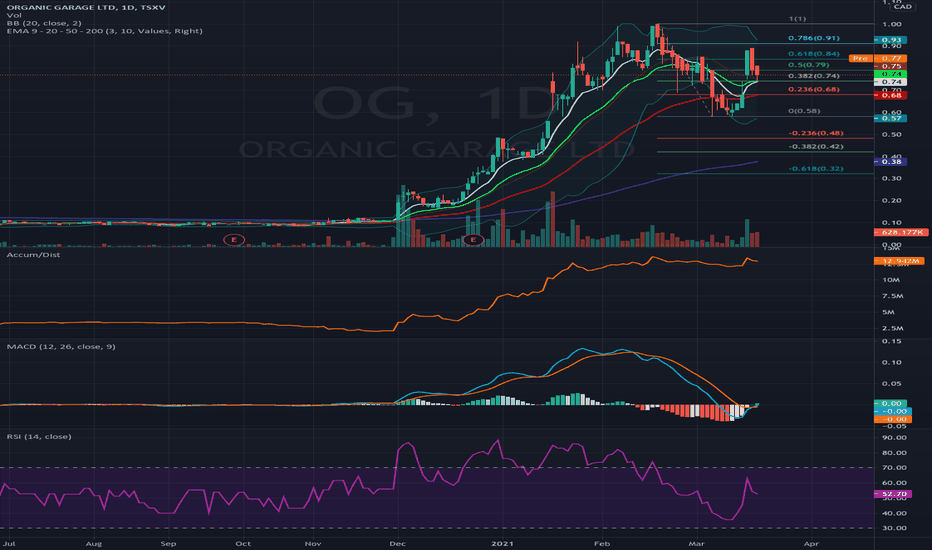Click the Apr label on time axis

click(811, 543)
